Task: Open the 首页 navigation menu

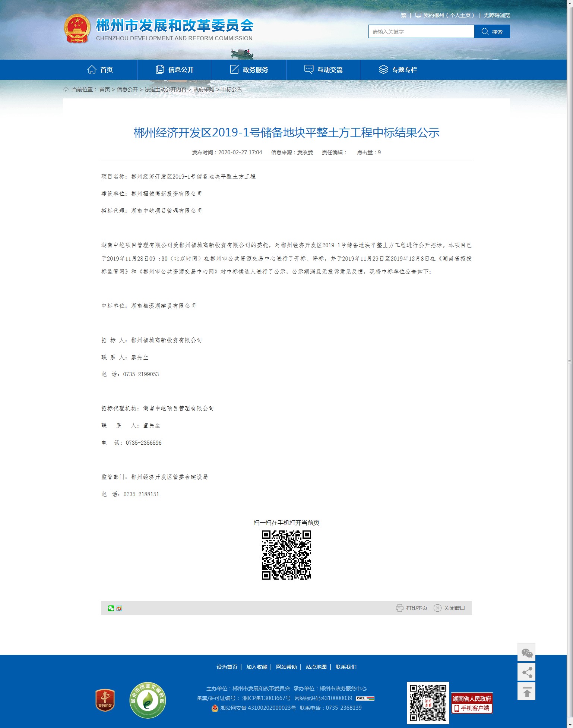Action: pos(100,69)
